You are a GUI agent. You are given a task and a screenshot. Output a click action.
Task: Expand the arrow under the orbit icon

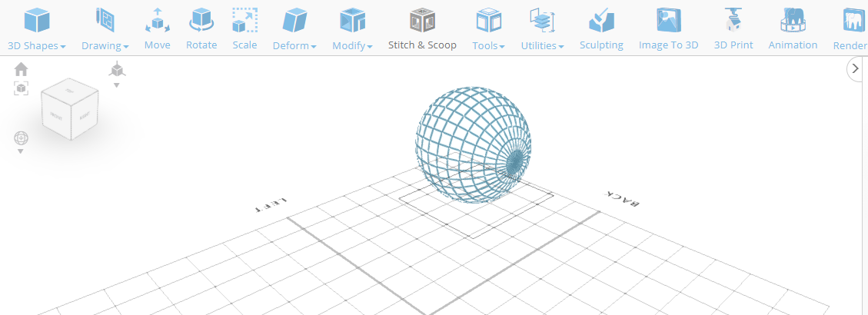point(21,151)
